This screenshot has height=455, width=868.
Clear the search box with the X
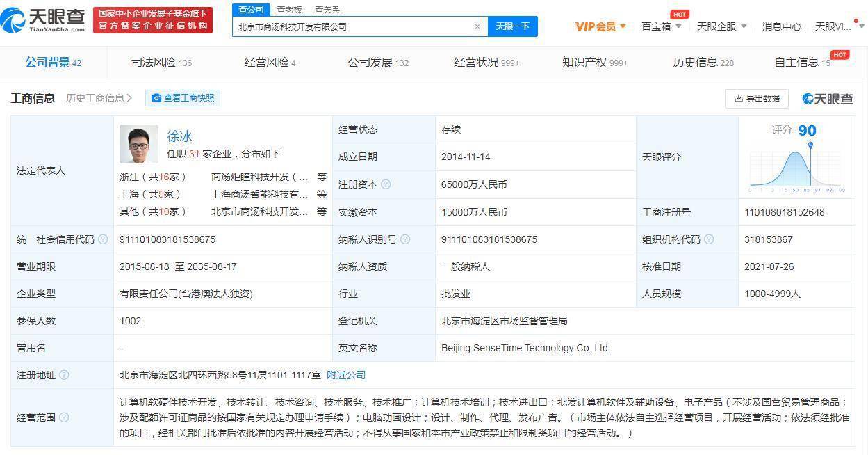[477, 26]
